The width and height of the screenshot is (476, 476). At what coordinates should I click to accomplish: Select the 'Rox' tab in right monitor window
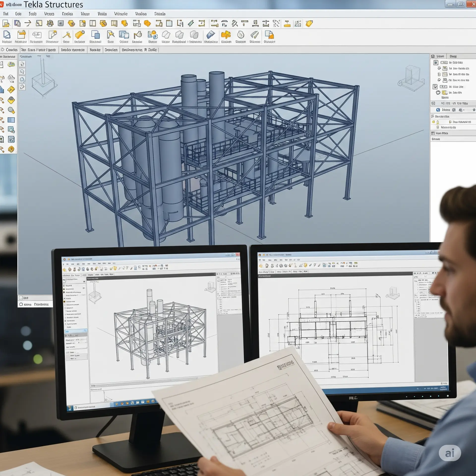(x=305, y=271)
